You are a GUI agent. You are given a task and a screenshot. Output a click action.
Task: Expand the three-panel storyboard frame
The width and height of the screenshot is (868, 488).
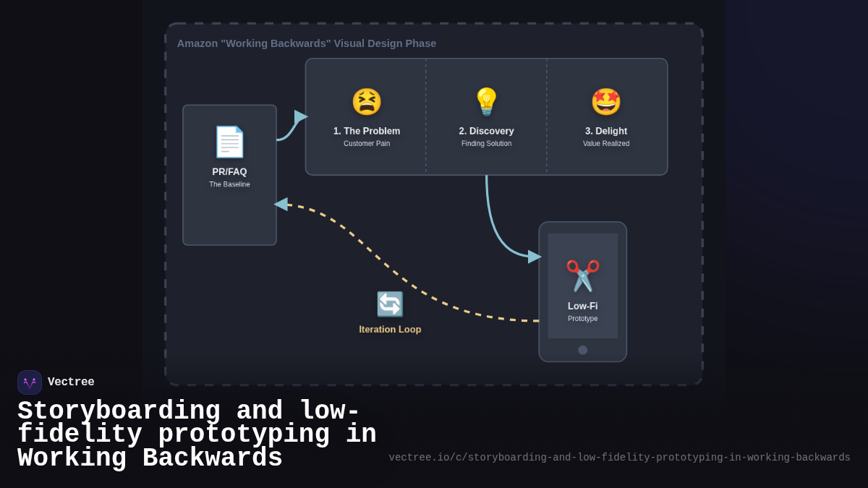486,116
